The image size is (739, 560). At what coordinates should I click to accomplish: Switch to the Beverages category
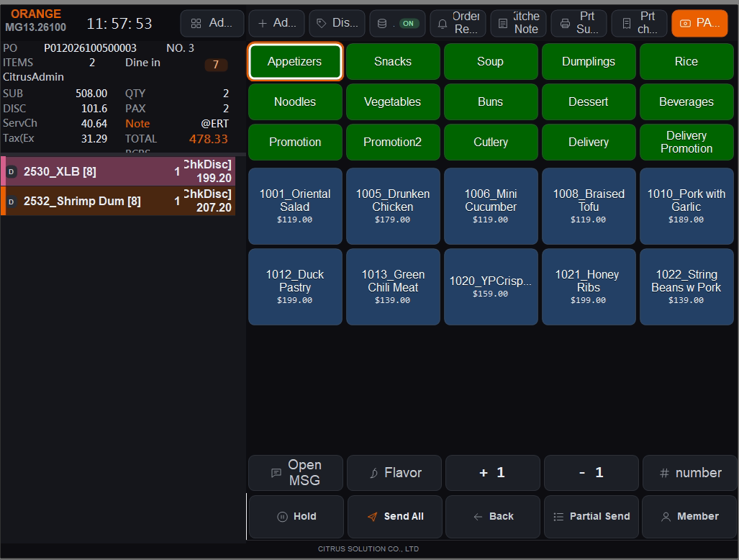pyautogui.click(x=686, y=101)
